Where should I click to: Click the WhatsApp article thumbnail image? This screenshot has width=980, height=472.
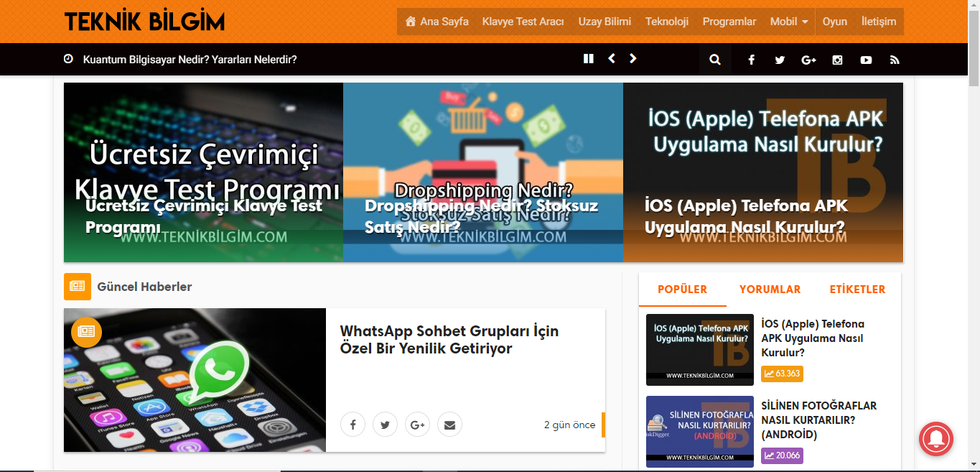195,380
